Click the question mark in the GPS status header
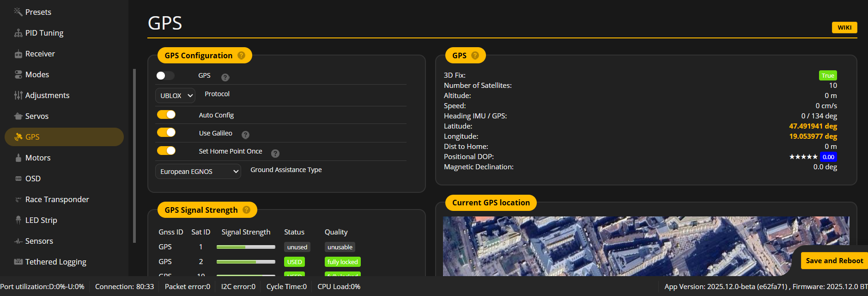The height and width of the screenshot is (296, 868). click(475, 55)
